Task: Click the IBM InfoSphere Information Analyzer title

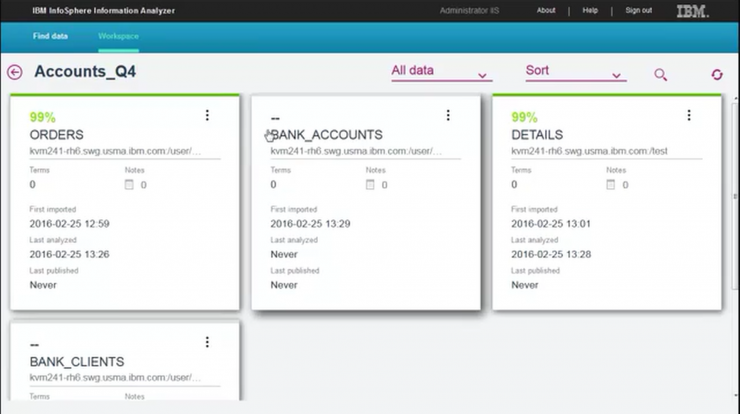Action: click(x=104, y=10)
